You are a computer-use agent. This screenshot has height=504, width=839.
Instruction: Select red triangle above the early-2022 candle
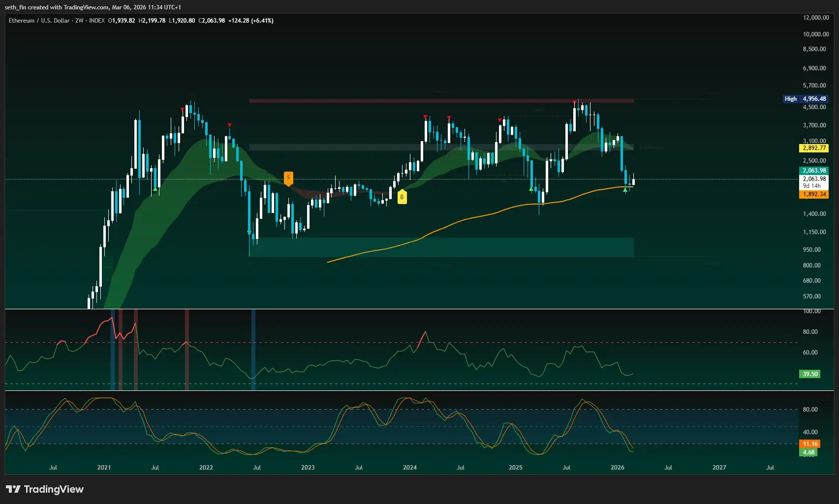pos(229,125)
